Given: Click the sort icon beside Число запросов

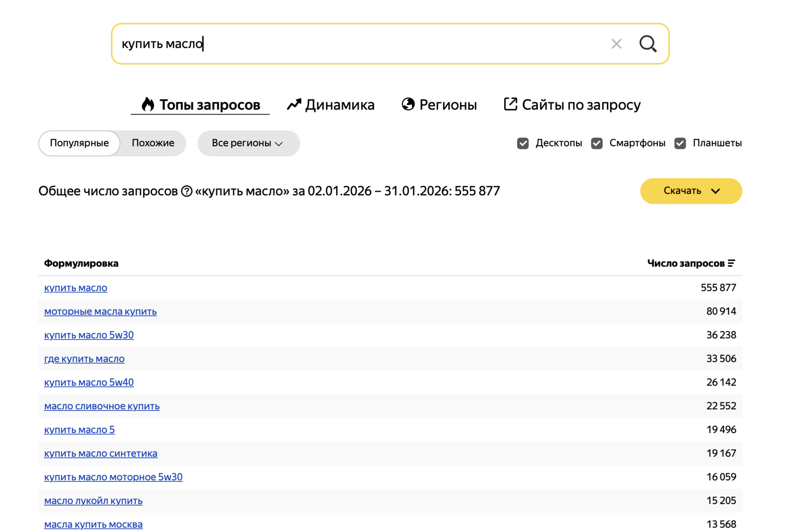Looking at the screenshot, I should (x=731, y=263).
